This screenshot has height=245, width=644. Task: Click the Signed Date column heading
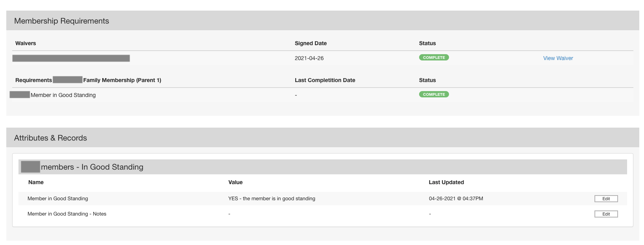[311, 44]
